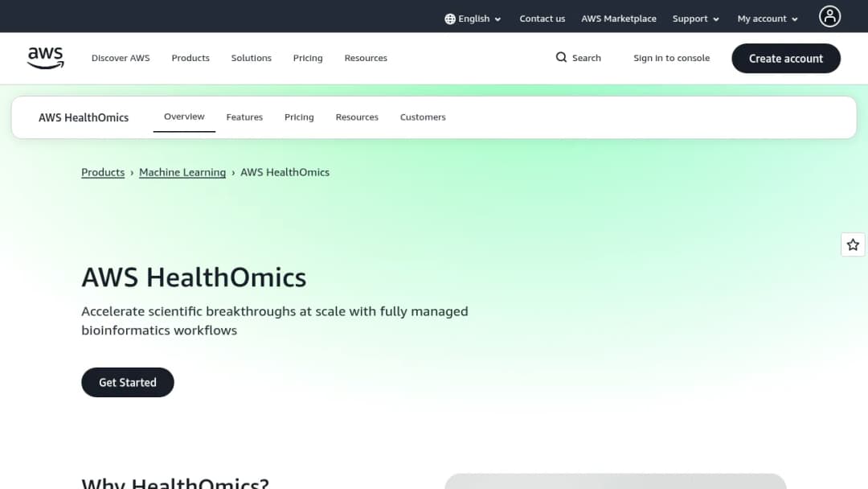Go to AWS Marketplace

click(x=618, y=18)
